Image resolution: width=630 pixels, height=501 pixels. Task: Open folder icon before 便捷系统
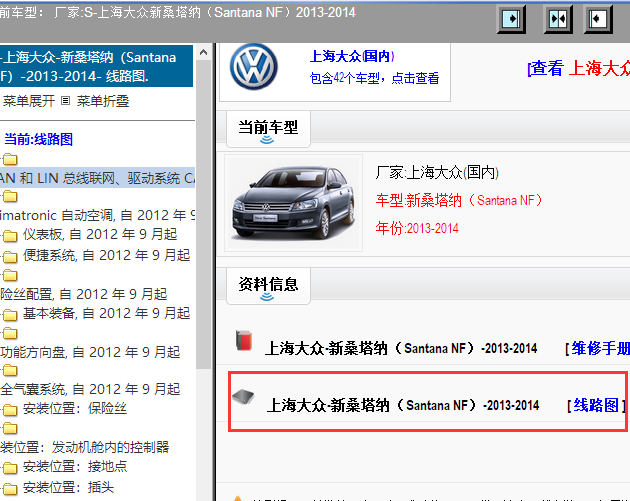[x=10, y=256]
